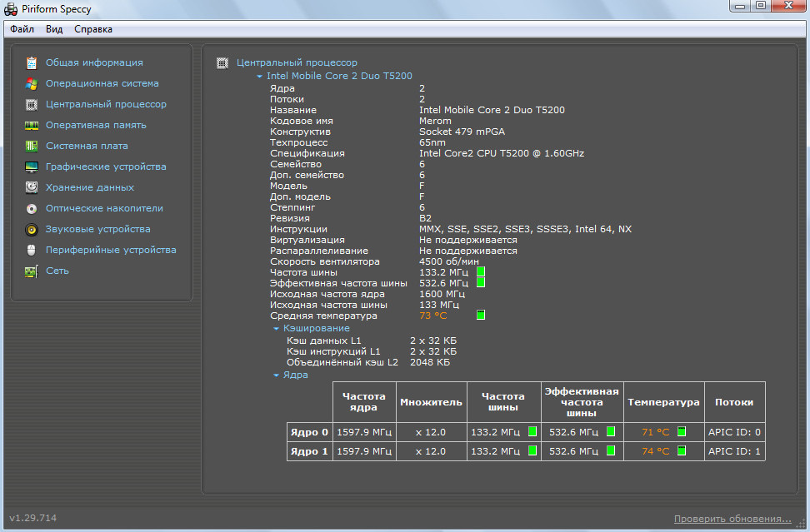The height and width of the screenshot is (532, 810).
Task: Click green indicator beside bus frequency 133.2
Action: point(480,272)
